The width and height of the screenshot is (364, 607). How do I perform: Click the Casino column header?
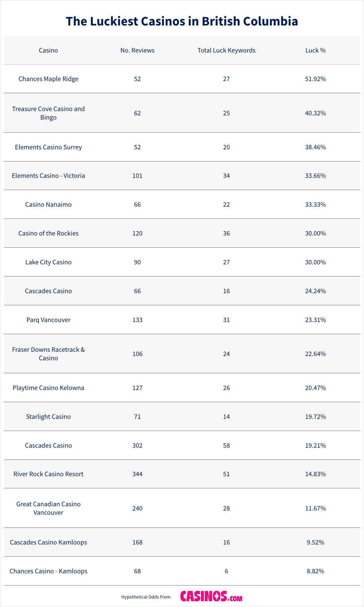click(48, 50)
